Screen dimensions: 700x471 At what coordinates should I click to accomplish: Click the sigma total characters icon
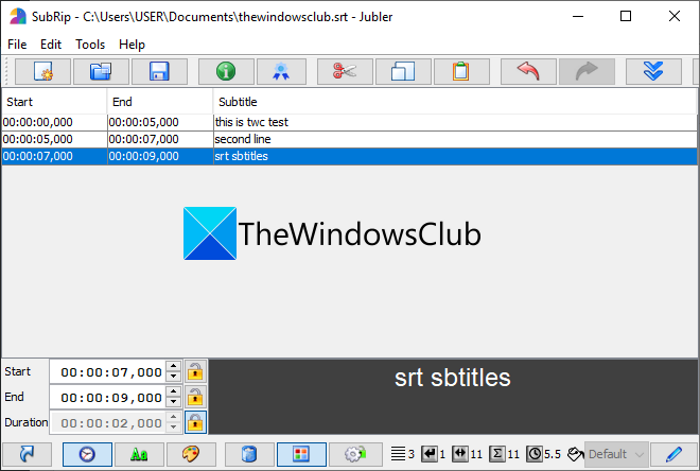tap(497, 454)
